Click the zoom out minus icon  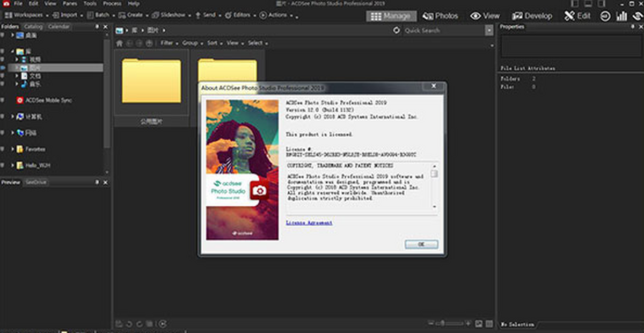[x=431, y=324]
